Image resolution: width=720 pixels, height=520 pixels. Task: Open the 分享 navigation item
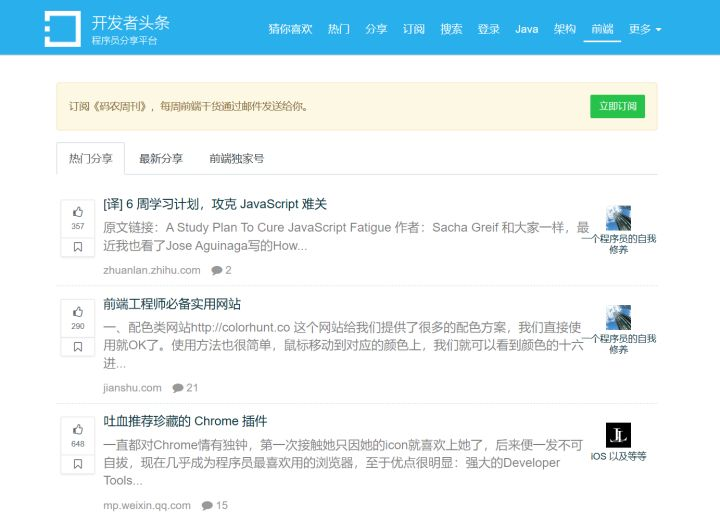376,29
